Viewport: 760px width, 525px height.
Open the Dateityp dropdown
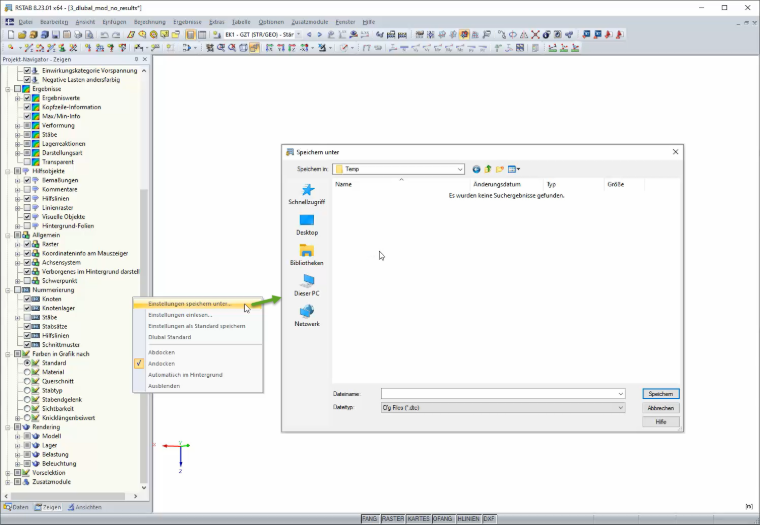(x=503, y=408)
